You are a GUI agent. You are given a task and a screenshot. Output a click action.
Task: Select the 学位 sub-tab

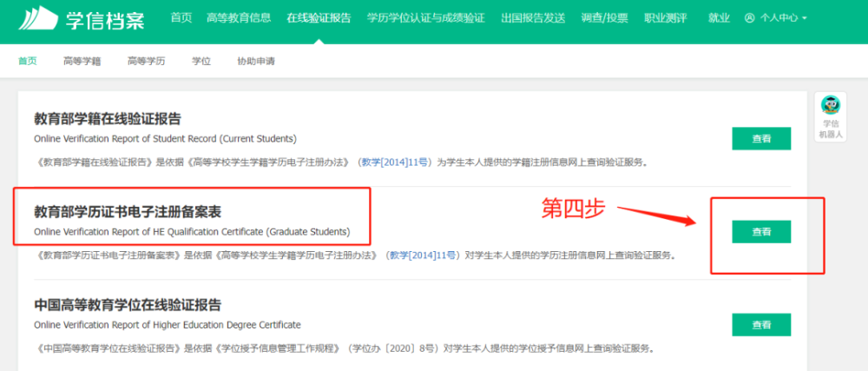click(x=201, y=62)
